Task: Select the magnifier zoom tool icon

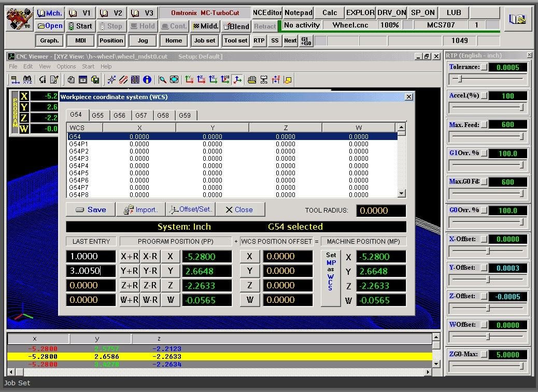Action: (x=163, y=79)
